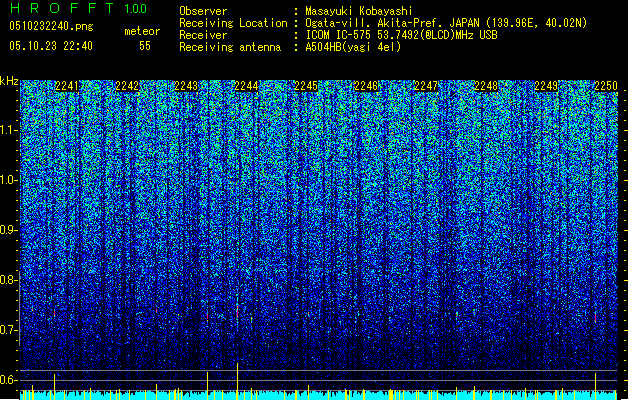Click the 0.8 frequency axis label

pos(9,280)
